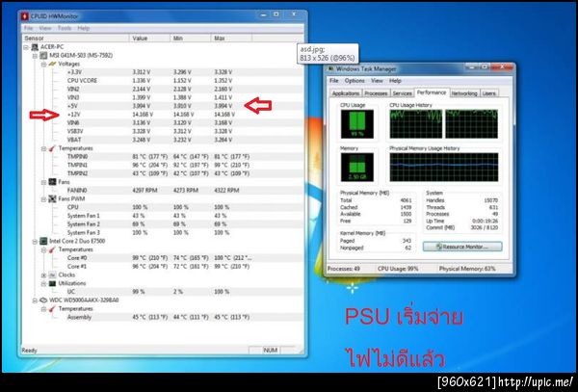Image resolution: width=578 pixels, height=392 pixels.
Task: Collapse the WDC WD5000AAKX drive node
Action: pos(35,301)
